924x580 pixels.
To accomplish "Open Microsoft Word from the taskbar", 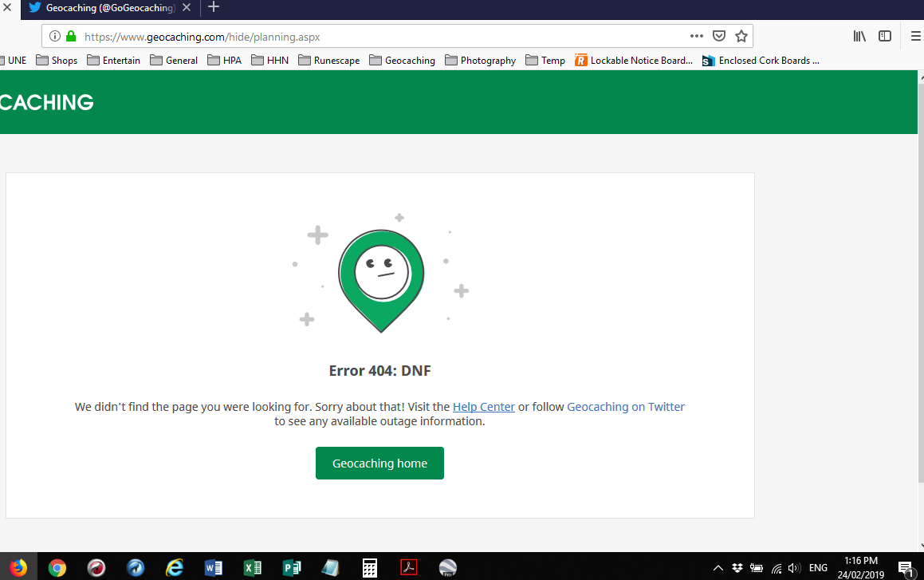I will 213,567.
